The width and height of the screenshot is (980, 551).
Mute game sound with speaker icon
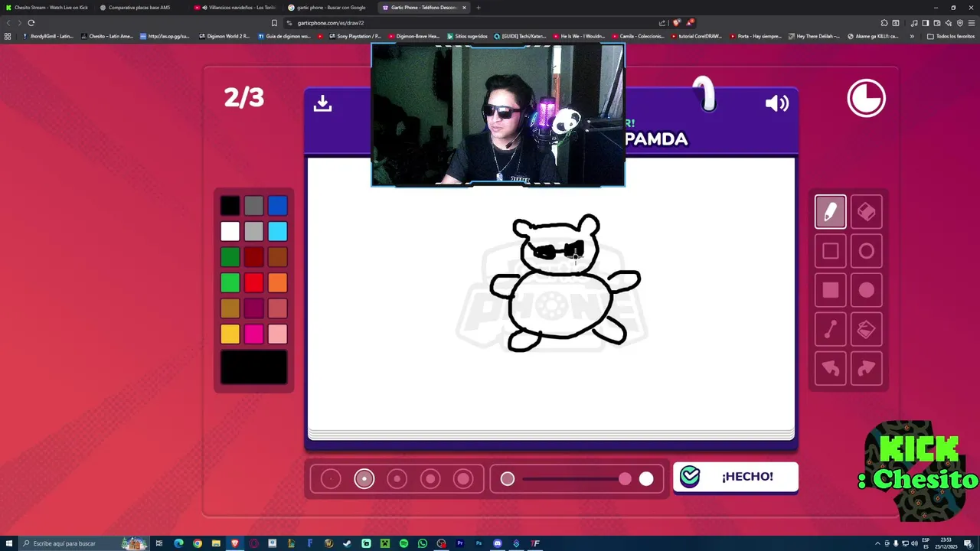coord(776,103)
